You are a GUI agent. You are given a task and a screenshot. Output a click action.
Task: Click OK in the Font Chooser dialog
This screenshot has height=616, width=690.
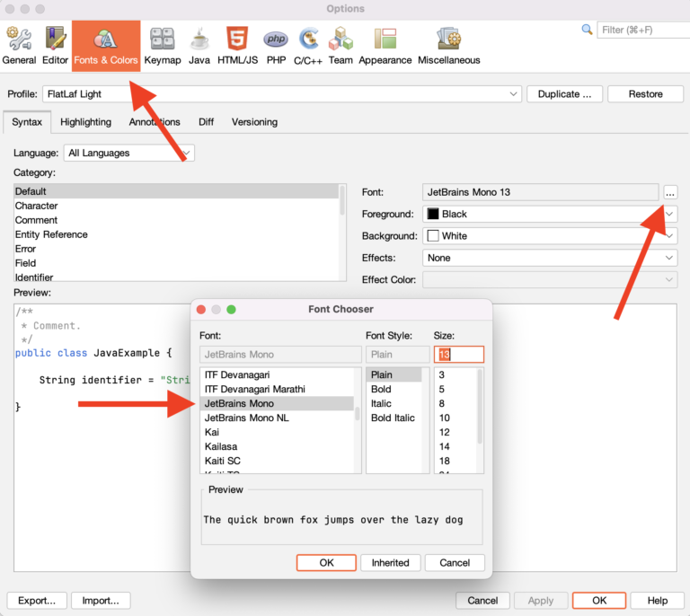[x=326, y=563]
